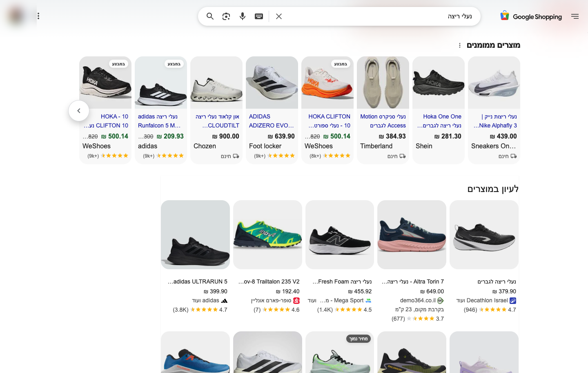Click the Fresh Foam product title
Viewport: 588px width, 373px height.
click(342, 281)
